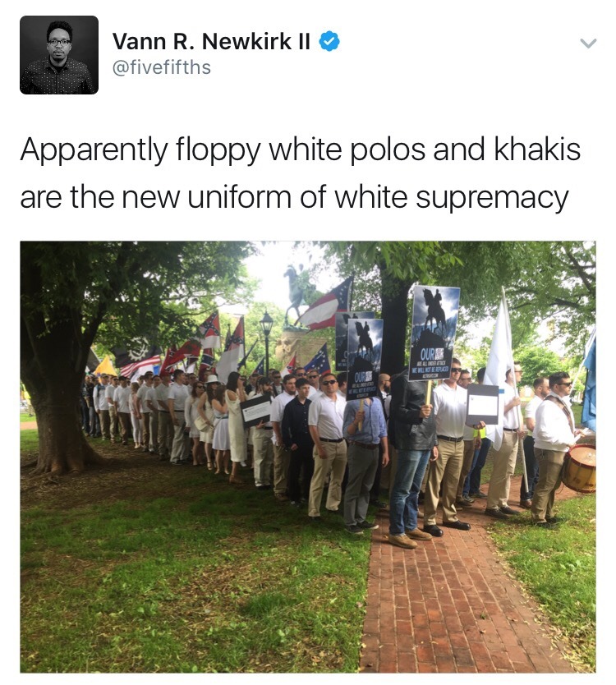
Task: Expand the tweet options chevron
Action: (588, 44)
